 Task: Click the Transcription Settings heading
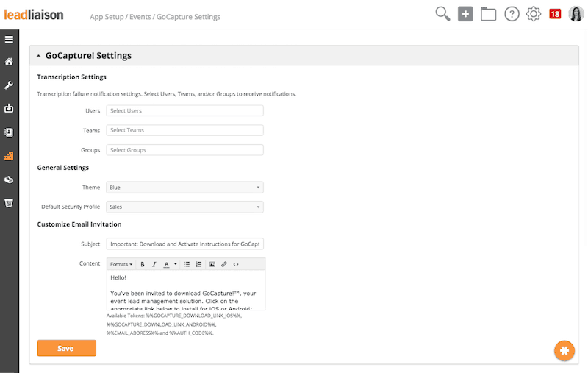tap(71, 77)
